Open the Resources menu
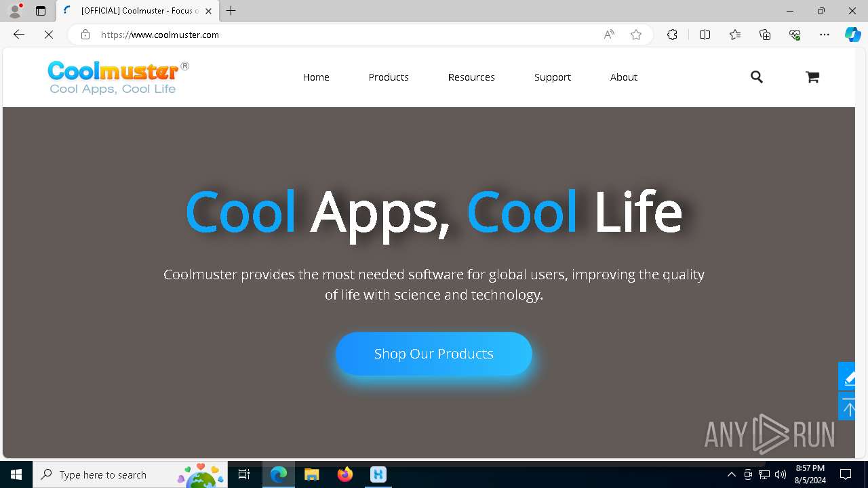 471,77
